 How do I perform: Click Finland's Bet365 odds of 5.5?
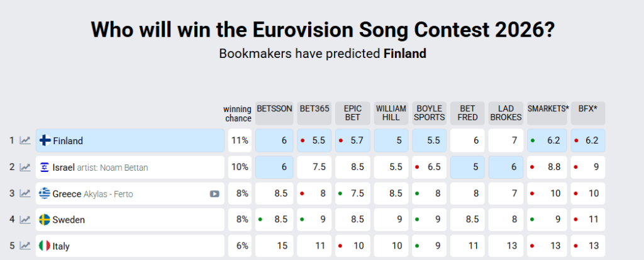click(x=314, y=140)
